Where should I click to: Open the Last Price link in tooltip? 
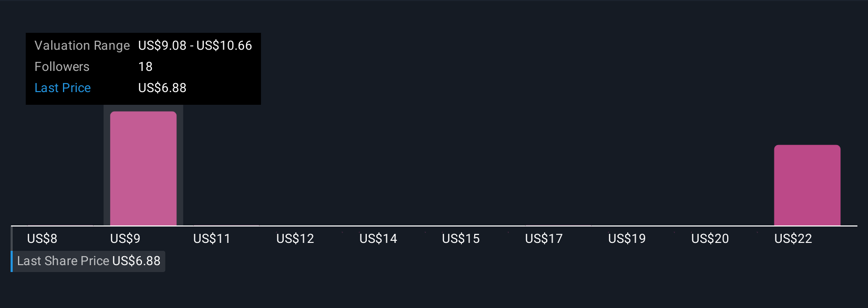tap(62, 88)
